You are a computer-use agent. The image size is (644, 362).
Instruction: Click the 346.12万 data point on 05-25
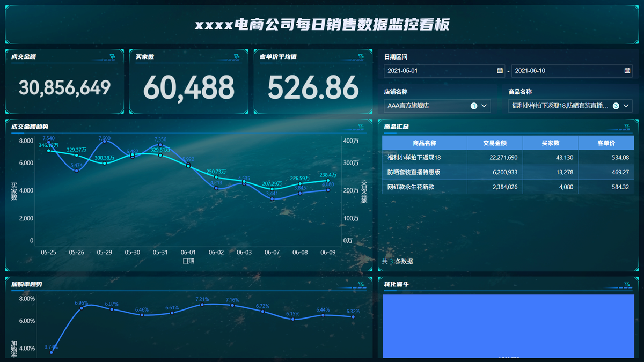pyautogui.click(x=49, y=151)
